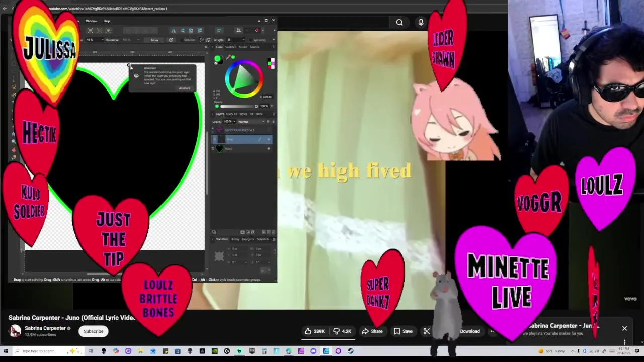Click the More button in the brush context bar
This screenshot has height=362, width=644.
[154, 40]
